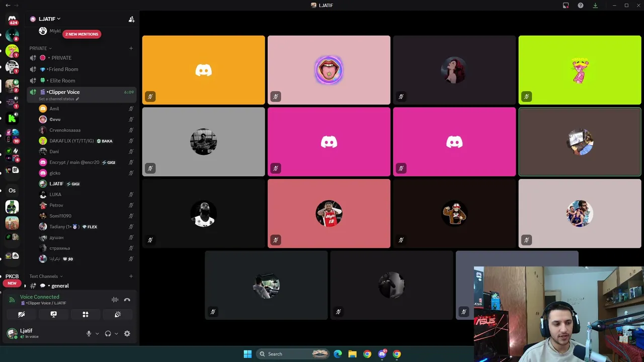Open Discord inbox icon in title bar
Image resolution: width=644 pixels, height=362 pixels.
point(566,5)
